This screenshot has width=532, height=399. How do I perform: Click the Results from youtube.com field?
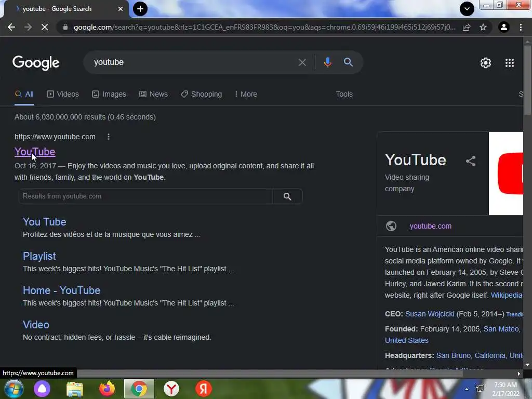(145, 196)
